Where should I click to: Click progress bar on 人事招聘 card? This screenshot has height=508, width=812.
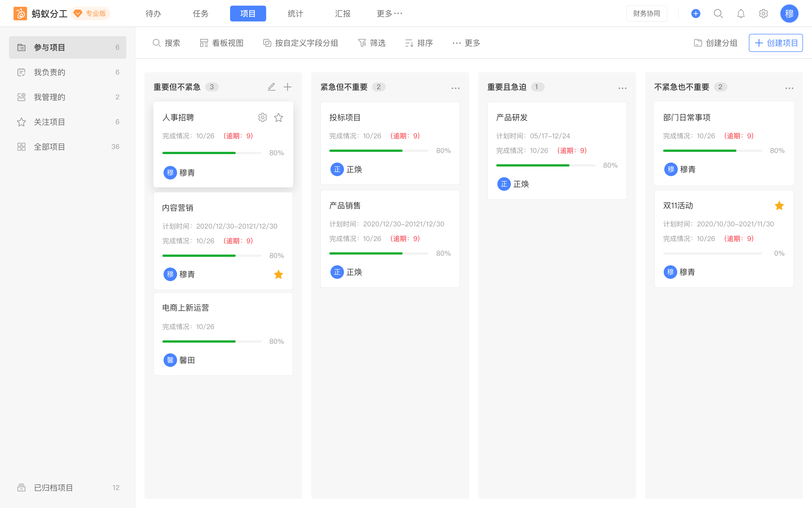pos(212,153)
